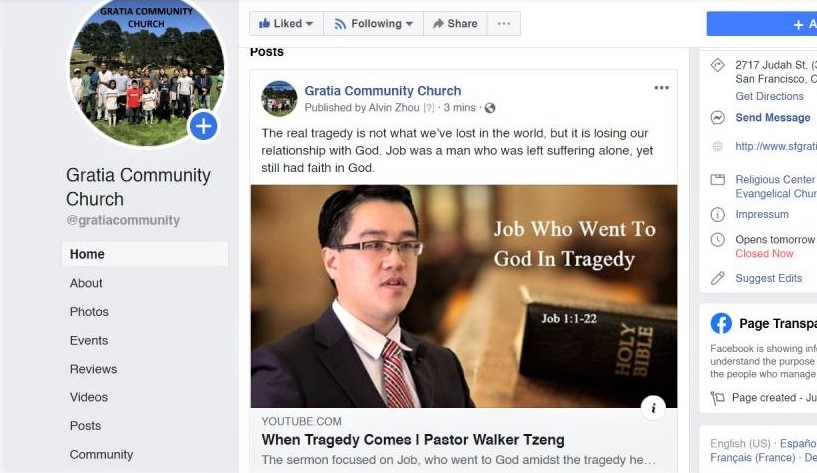Open the About section in sidebar
This screenshot has width=817, height=473.
coord(86,283)
